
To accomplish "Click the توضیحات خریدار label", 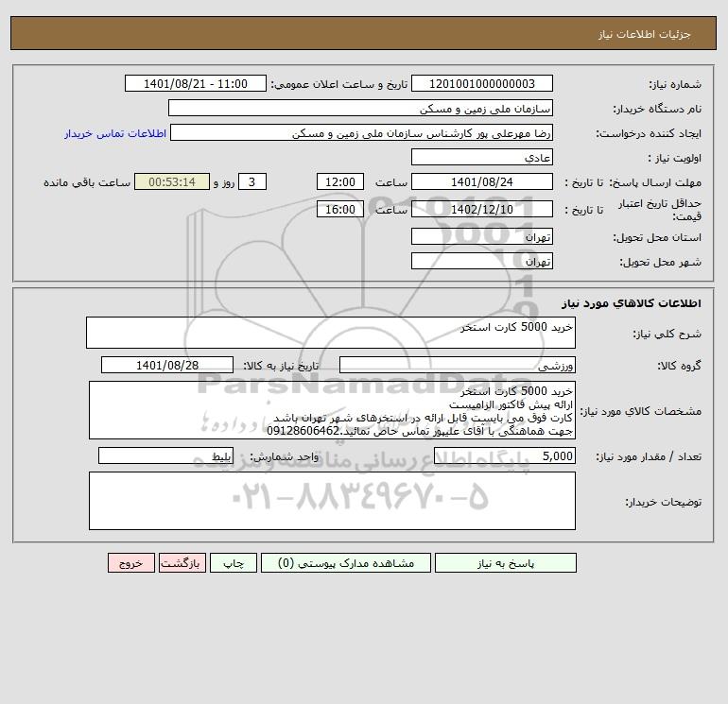I will 664,502.
